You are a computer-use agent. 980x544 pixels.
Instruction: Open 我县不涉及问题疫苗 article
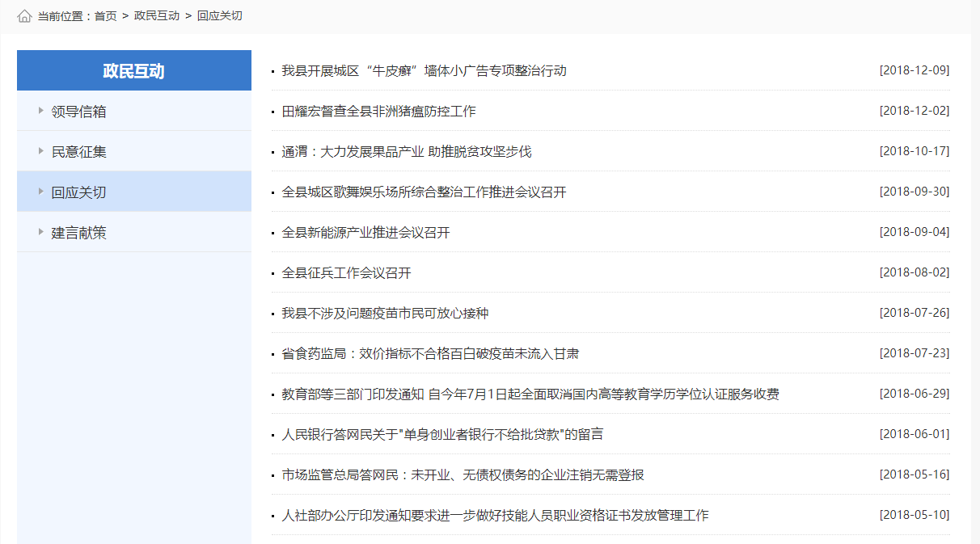point(385,314)
